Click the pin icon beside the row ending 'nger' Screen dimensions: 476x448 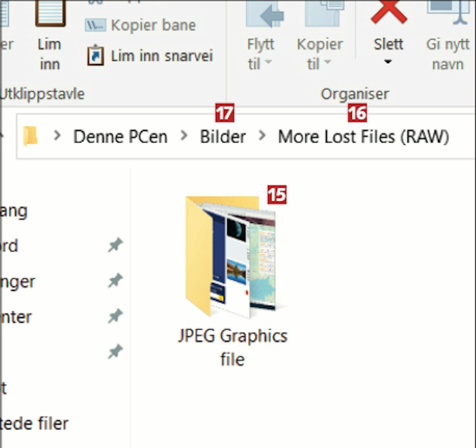pos(115,280)
